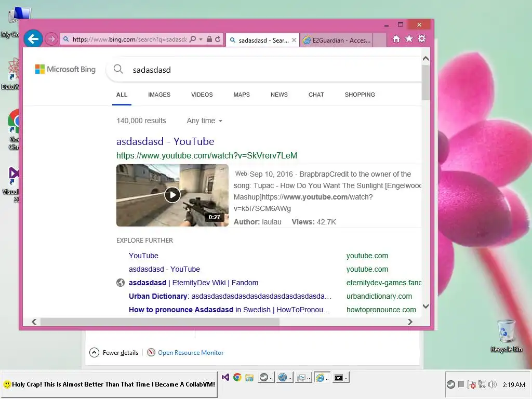Go to the Home page icon
The height and width of the screenshot is (399, 532).
coord(396,39)
